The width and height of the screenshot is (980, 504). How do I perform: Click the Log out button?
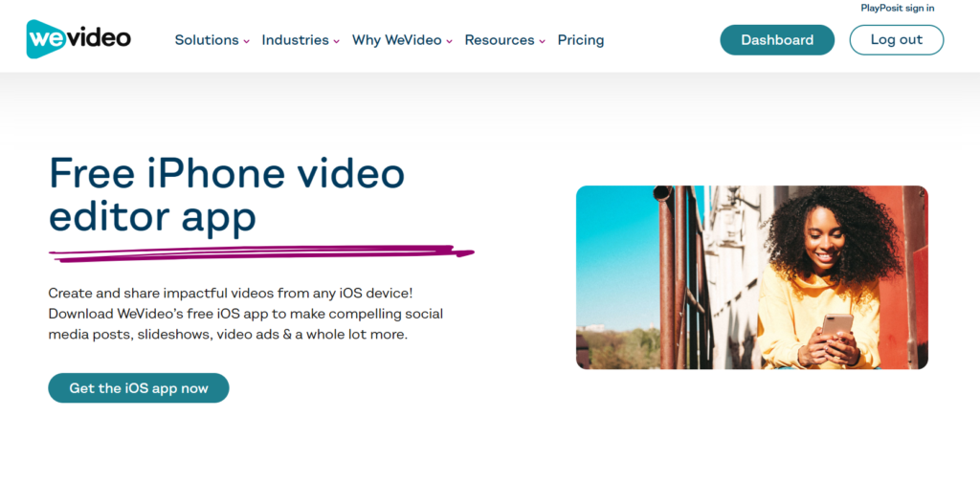pos(896,40)
